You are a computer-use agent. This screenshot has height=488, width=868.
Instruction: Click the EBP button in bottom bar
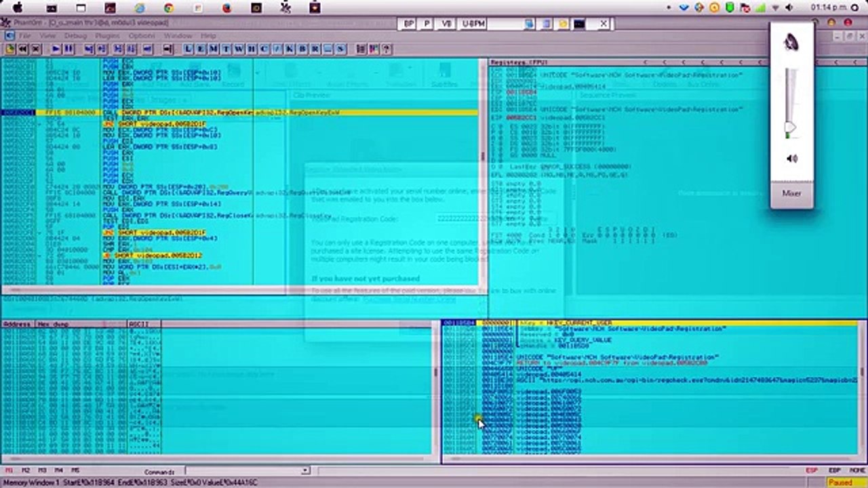pos(835,470)
